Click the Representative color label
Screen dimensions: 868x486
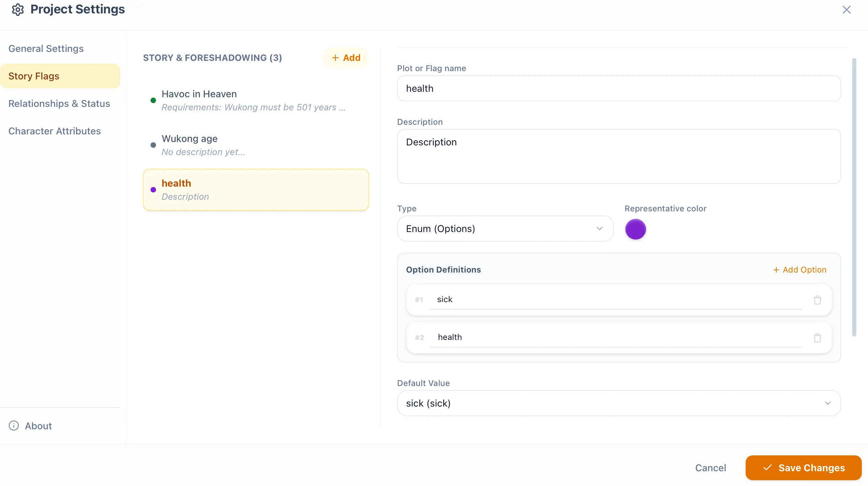[x=665, y=209]
